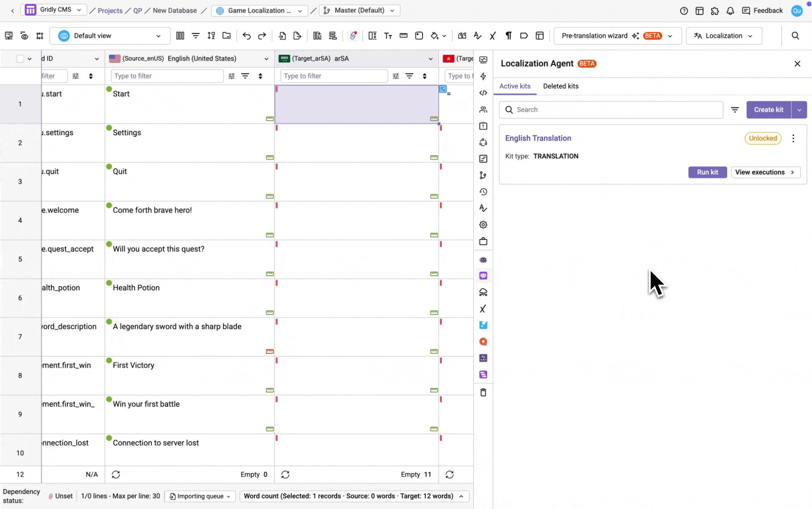Screen dimensions: 812x509
Task: Click the extensions puzzle icon in top bar
Action: 715,11
